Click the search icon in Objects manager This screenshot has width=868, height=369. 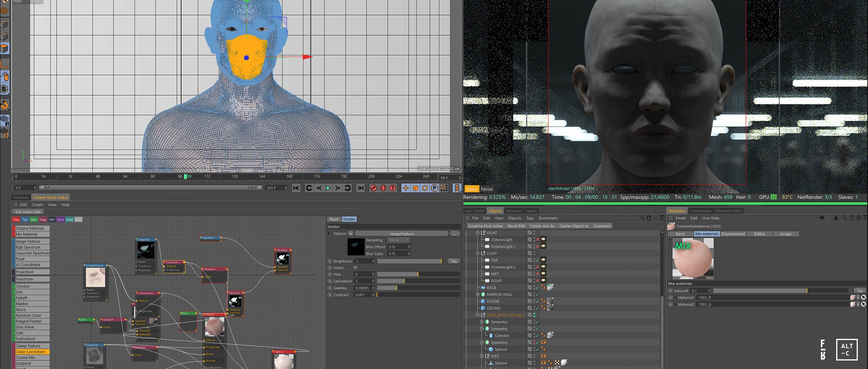[x=642, y=218]
